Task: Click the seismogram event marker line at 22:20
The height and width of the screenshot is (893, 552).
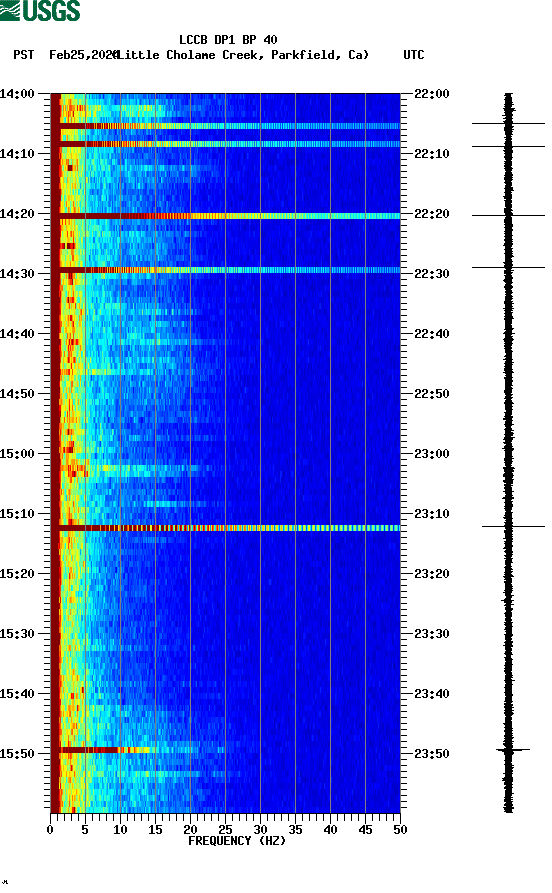Action: click(x=508, y=215)
